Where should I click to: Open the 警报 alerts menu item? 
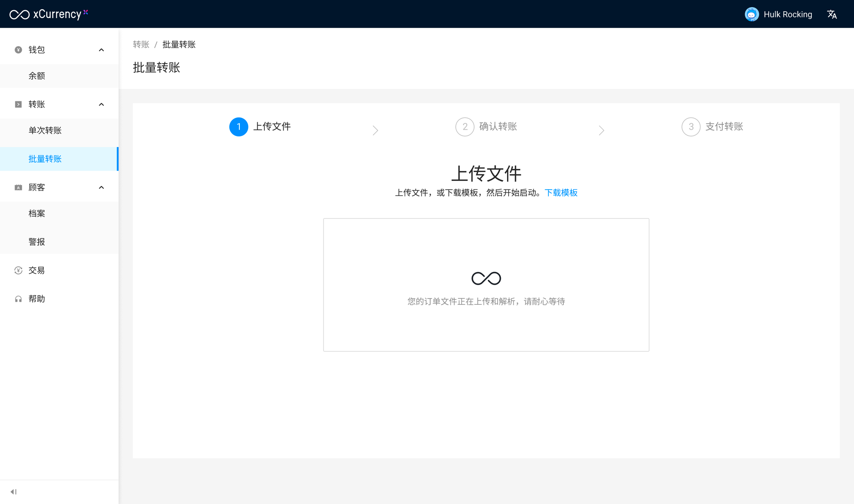point(37,242)
